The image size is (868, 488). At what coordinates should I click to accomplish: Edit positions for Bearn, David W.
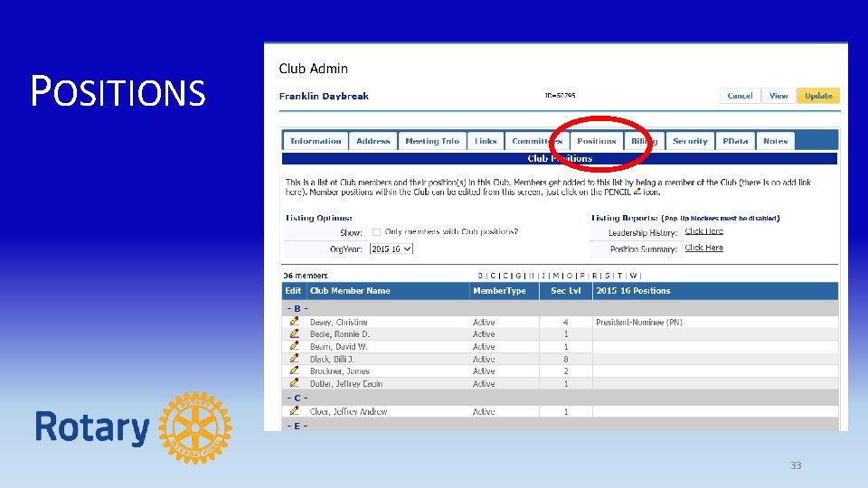point(294,346)
